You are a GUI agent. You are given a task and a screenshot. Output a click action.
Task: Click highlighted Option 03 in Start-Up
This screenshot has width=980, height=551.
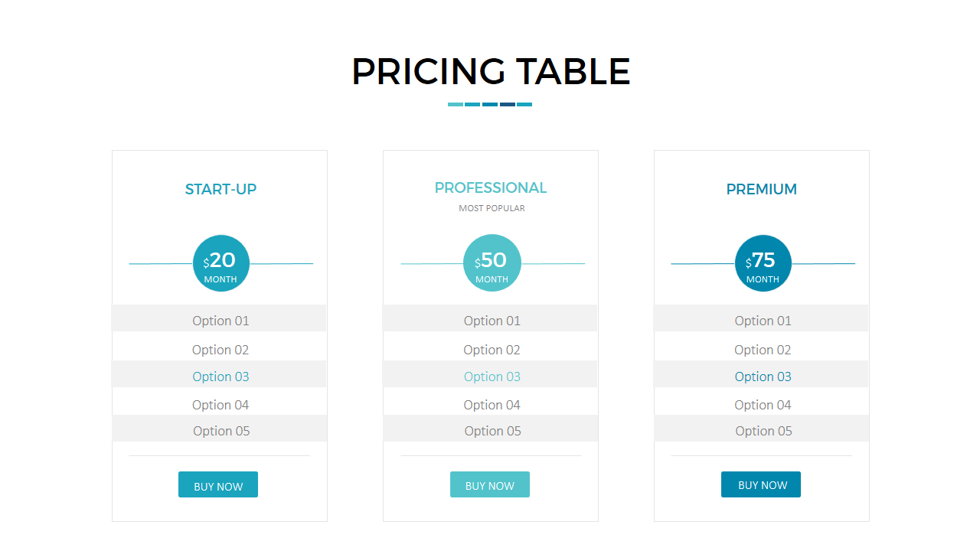coord(220,377)
